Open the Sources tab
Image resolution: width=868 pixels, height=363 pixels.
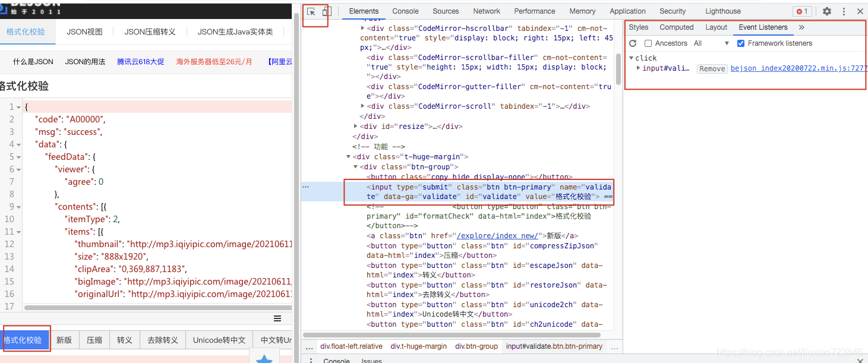pyautogui.click(x=446, y=11)
